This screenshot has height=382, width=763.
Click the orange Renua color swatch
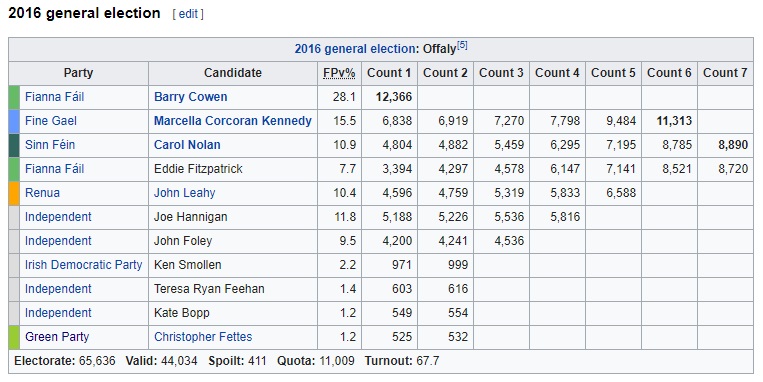click(14, 193)
